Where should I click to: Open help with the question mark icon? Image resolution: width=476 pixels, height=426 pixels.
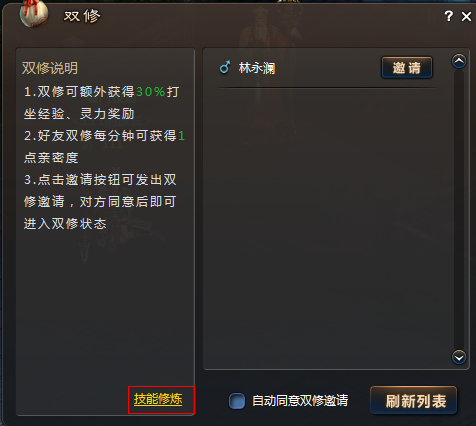(449, 16)
